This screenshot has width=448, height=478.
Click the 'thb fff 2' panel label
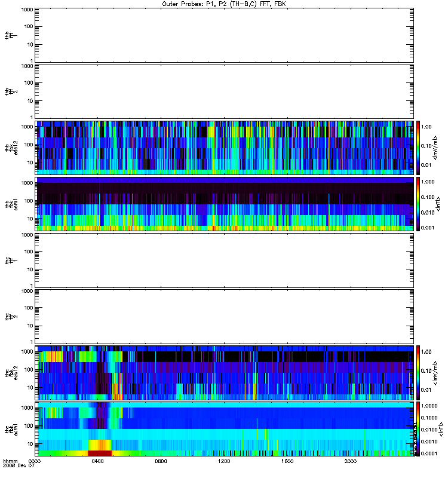[x=11, y=91]
